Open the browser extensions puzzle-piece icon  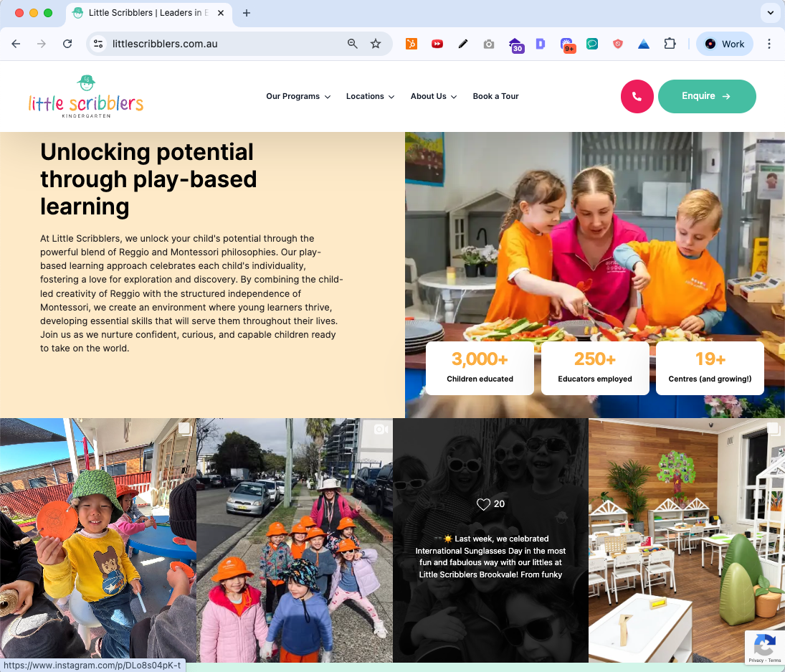(x=670, y=44)
